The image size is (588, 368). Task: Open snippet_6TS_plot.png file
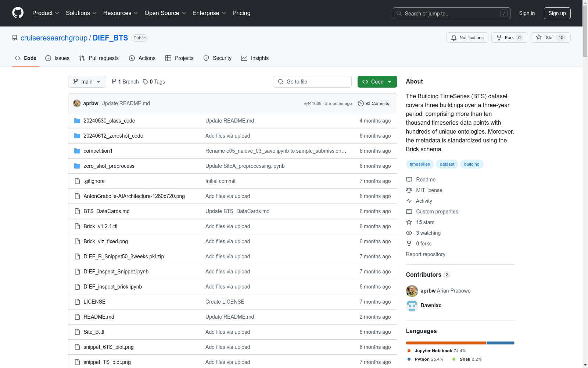click(108, 347)
